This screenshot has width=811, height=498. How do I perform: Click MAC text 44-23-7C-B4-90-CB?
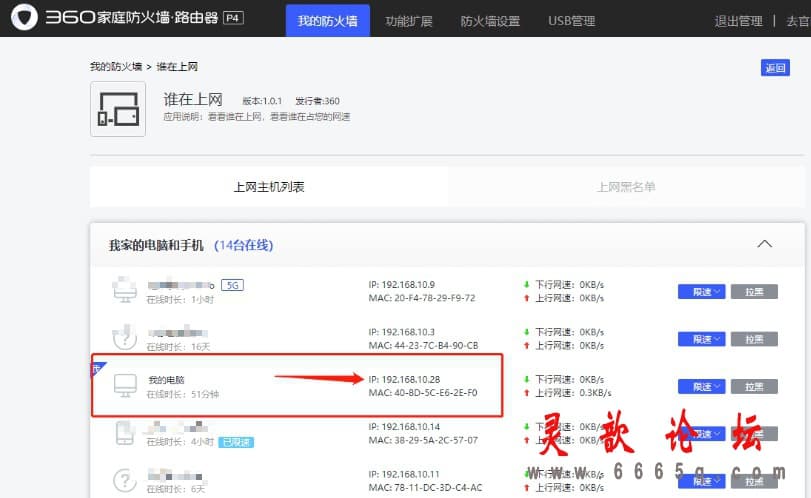coord(423,345)
